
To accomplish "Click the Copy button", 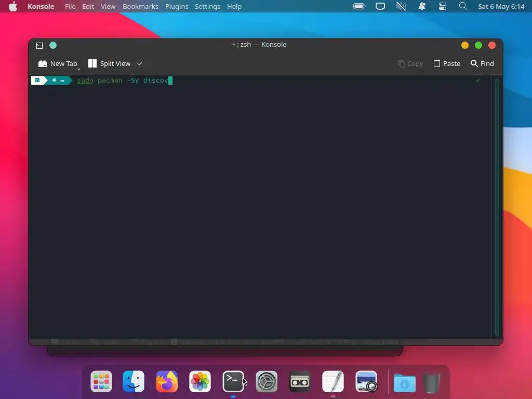I will (410, 63).
